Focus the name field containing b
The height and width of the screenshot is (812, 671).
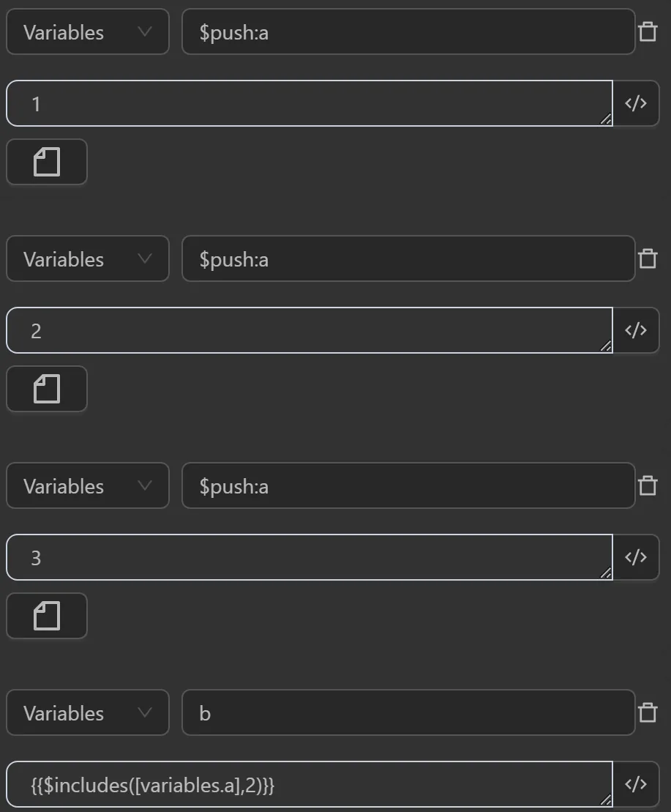coord(408,712)
